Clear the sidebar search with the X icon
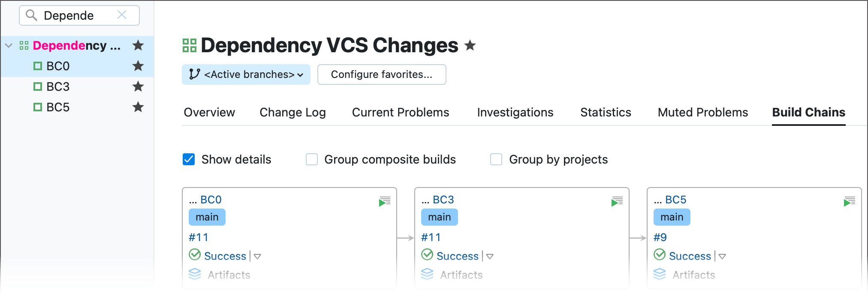The width and height of the screenshot is (868, 298). click(122, 15)
